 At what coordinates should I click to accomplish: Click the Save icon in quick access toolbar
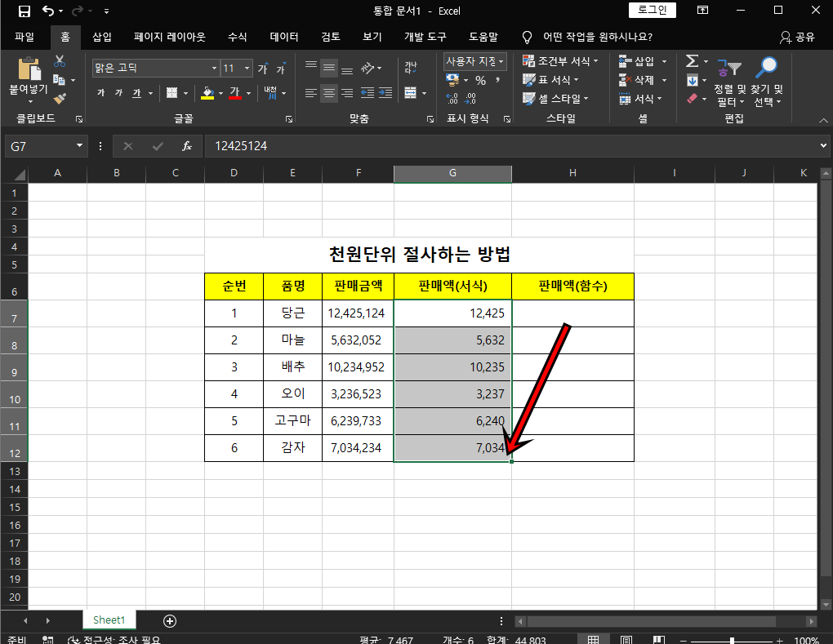(x=24, y=11)
